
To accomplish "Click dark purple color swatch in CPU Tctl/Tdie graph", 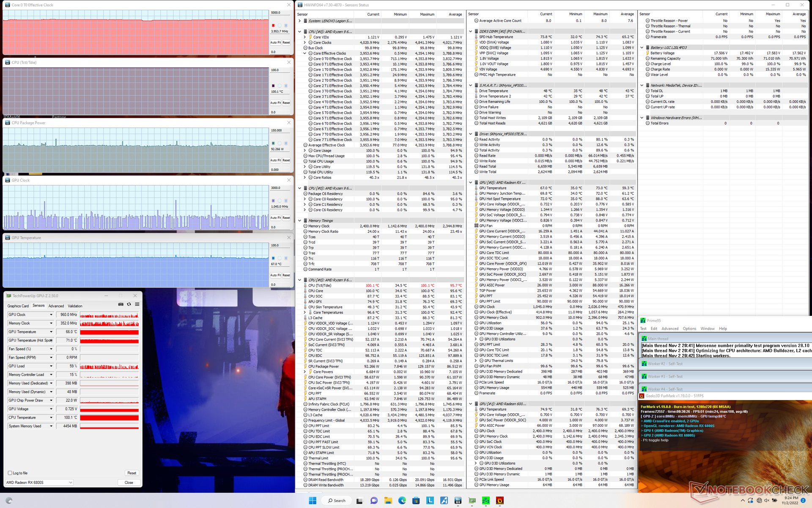I will [273, 86].
